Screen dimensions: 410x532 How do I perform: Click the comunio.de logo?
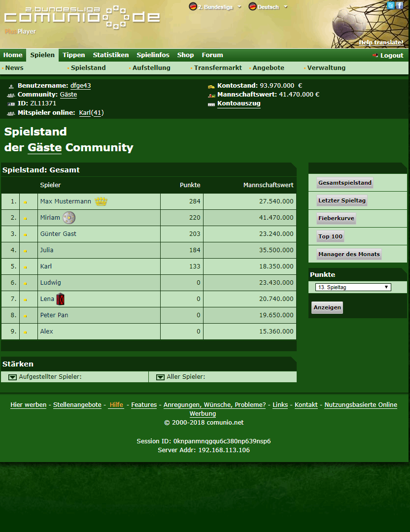tap(82, 16)
